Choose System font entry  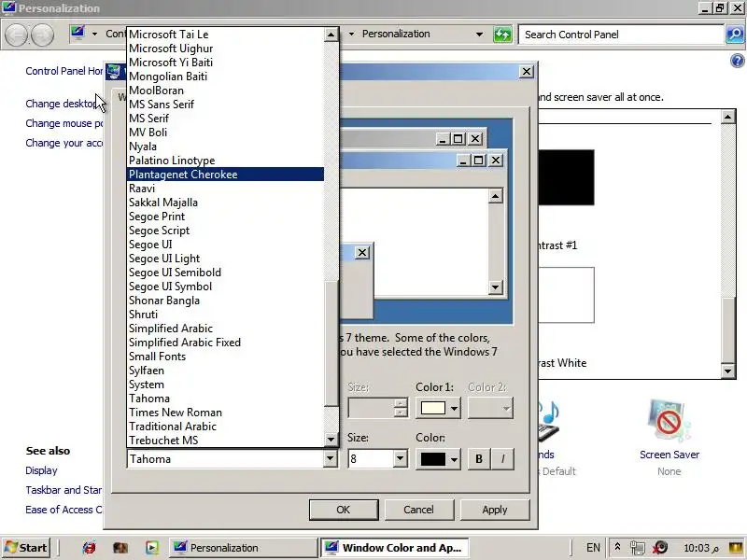click(x=226, y=385)
